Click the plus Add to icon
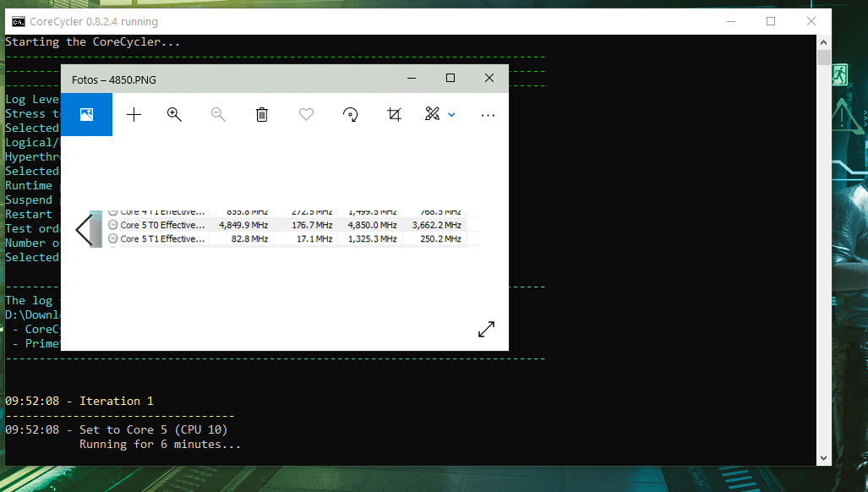 [x=134, y=115]
